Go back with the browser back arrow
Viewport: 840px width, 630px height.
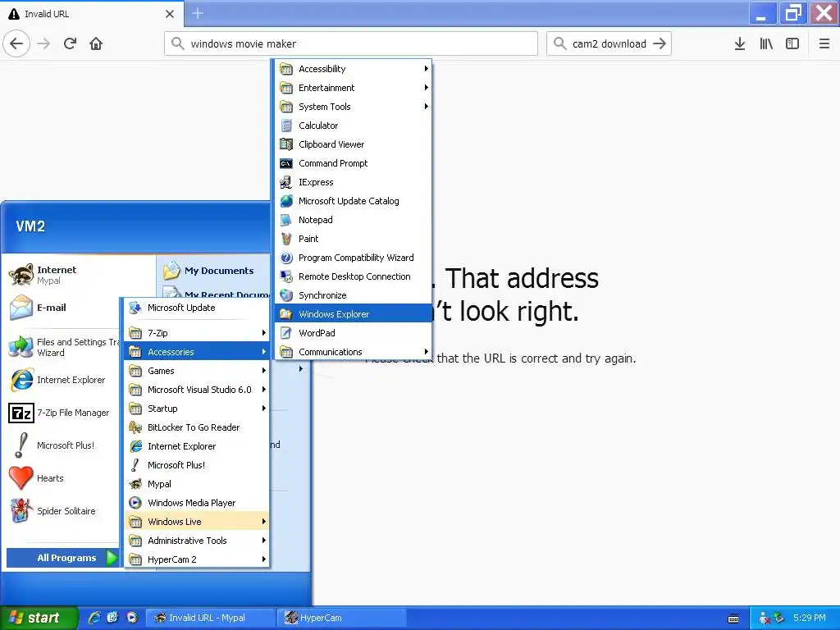tap(16, 43)
